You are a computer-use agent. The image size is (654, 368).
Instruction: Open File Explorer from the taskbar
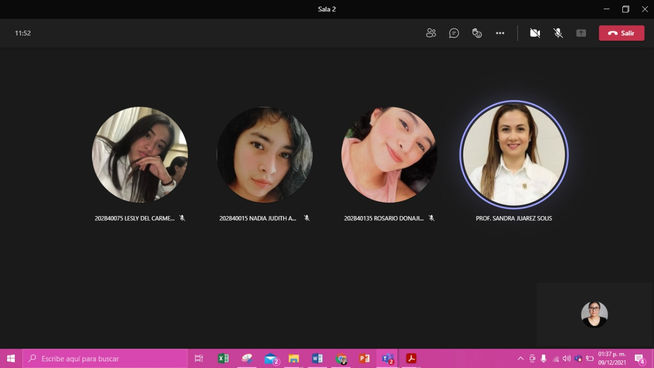click(294, 358)
